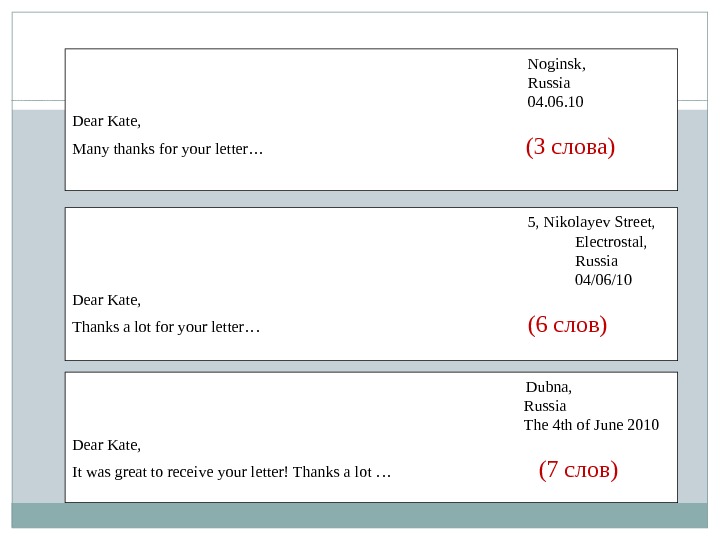Click "5, Nikolayev Street," address line
This screenshot has width=720, height=540.
(591, 222)
